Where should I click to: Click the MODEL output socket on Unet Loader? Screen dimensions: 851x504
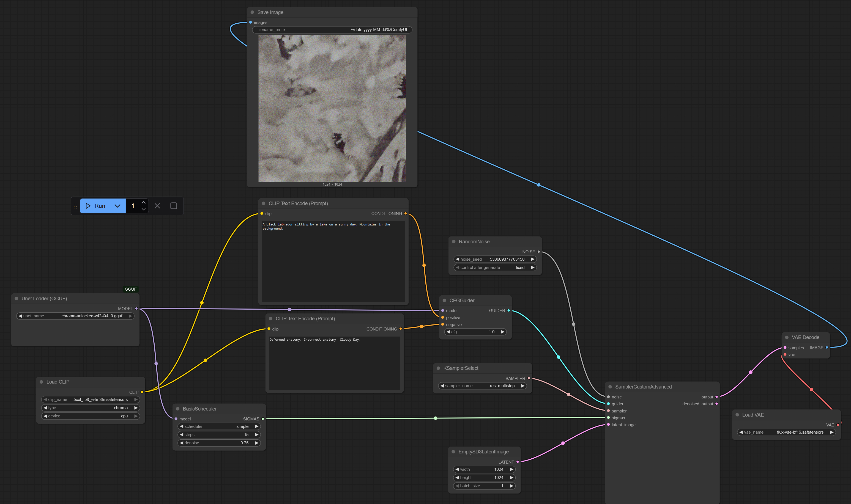pyautogui.click(x=136, y=309)
